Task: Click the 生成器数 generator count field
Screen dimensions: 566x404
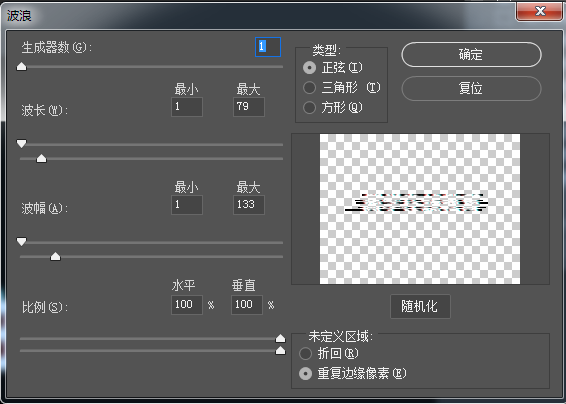Action: (x=268, y=47)
